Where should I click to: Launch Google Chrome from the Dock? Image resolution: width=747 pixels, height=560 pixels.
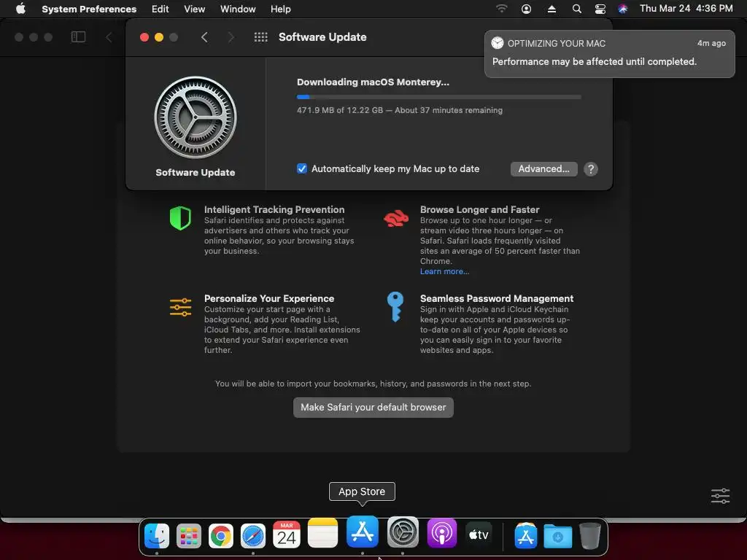[220, 536]
